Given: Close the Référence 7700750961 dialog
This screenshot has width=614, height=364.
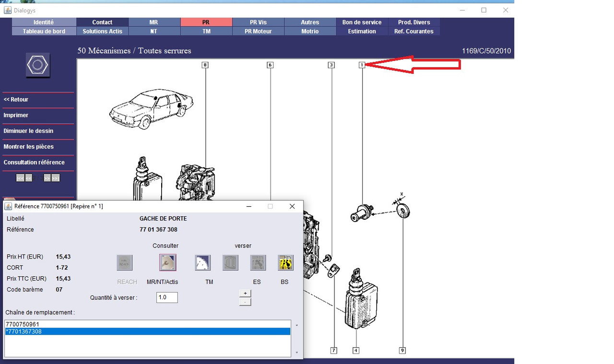Looking at the screenshot, I should pos(292,206).
